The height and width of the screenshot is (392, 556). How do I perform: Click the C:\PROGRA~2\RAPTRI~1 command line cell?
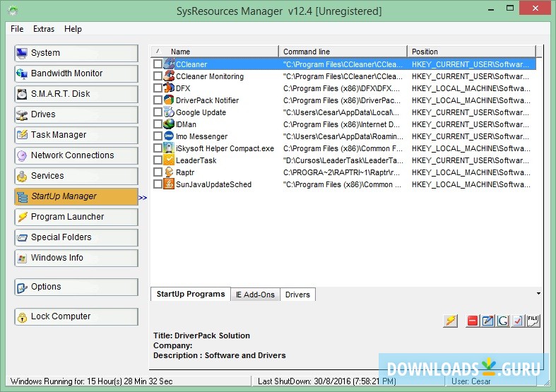(x=341, y=172)
